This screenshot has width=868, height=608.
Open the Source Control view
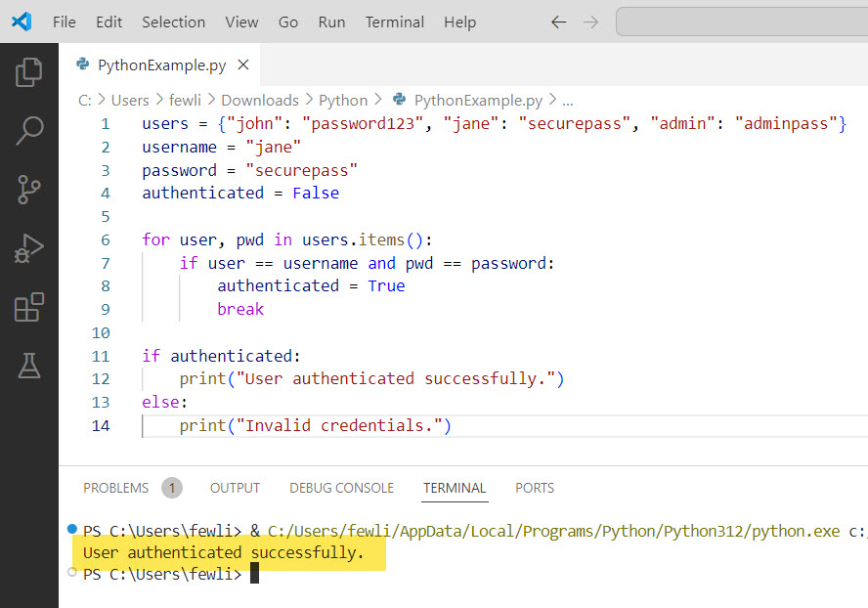click(29, 190)
